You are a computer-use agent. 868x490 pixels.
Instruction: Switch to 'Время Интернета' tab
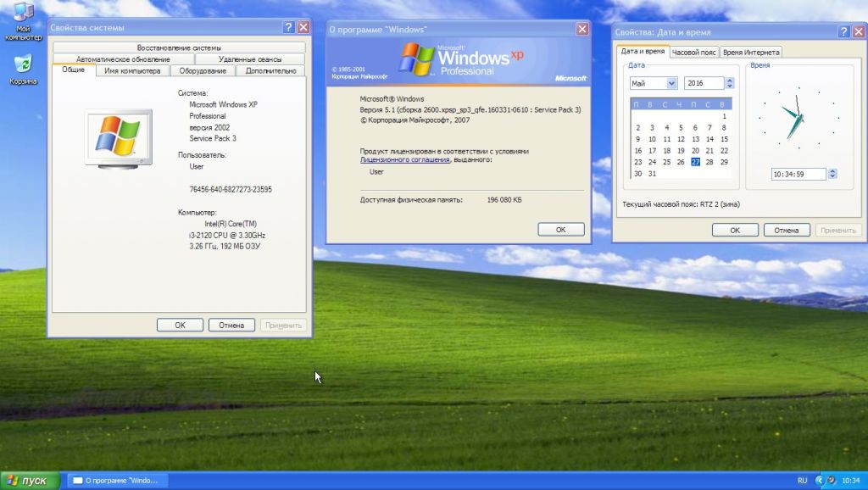[751, 52]
